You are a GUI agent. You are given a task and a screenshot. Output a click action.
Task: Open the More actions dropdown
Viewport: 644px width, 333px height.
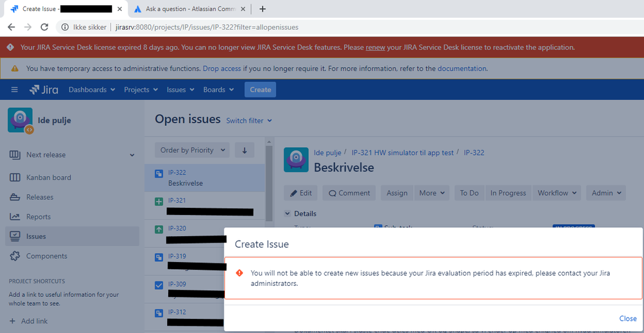(x=432, y=193)
